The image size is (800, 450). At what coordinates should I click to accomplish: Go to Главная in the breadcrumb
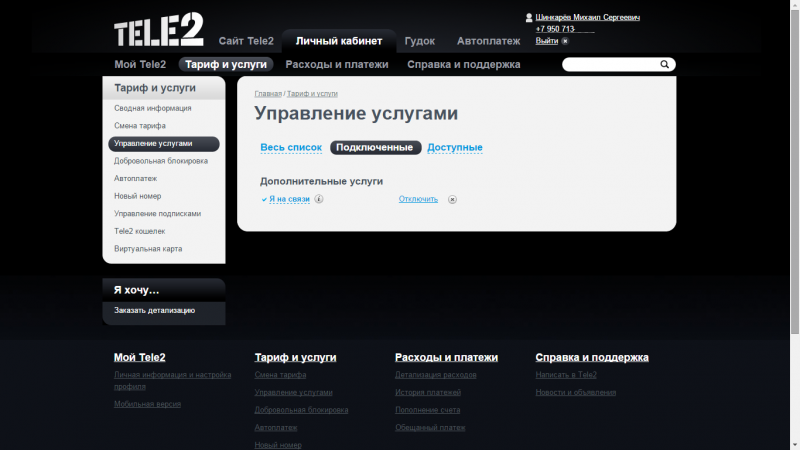(268, 93)
